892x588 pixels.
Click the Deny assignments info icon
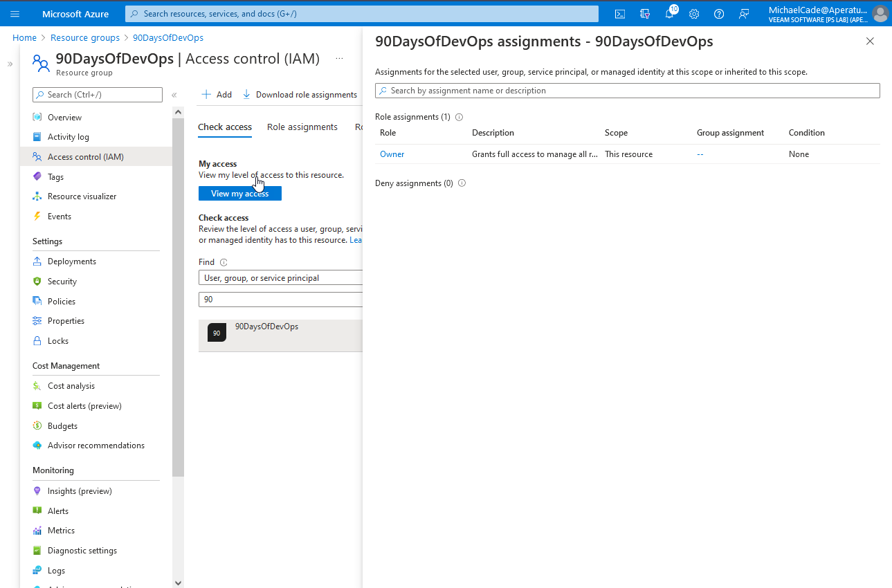click(x=462, y=183)
